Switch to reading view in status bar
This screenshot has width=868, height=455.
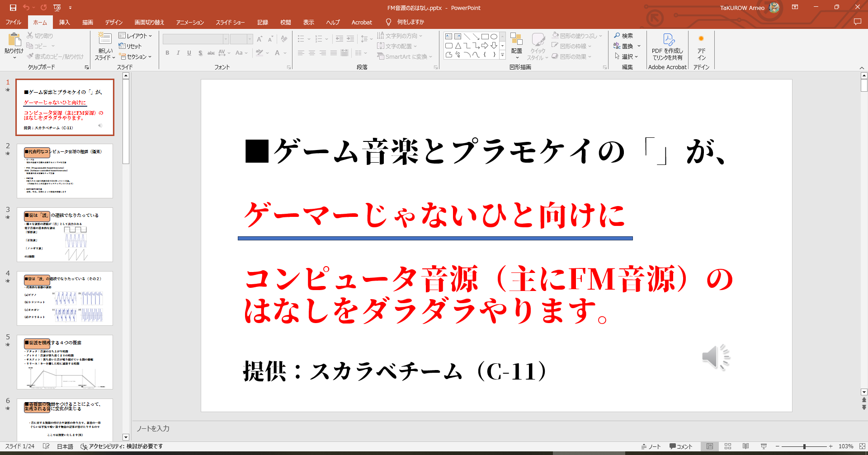(746, 446)
